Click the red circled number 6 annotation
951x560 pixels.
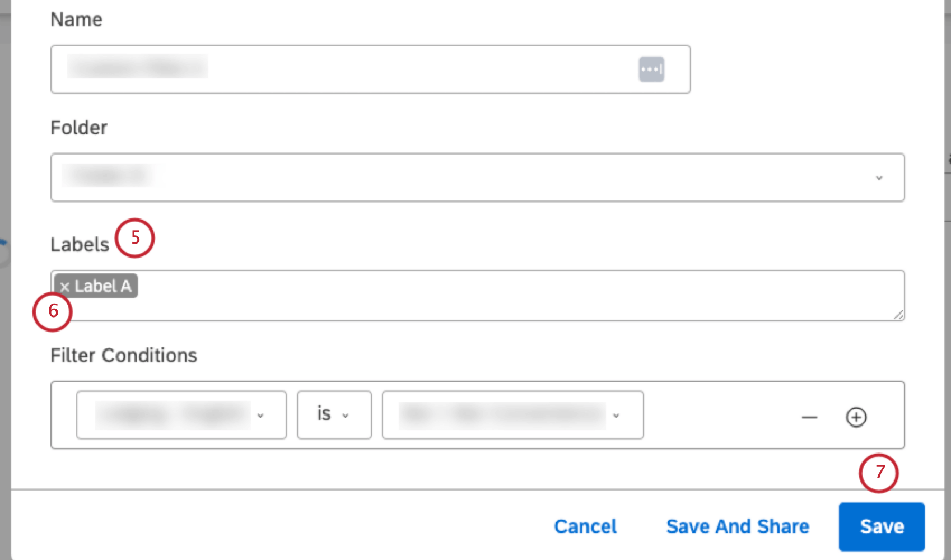tap(52, 312)
